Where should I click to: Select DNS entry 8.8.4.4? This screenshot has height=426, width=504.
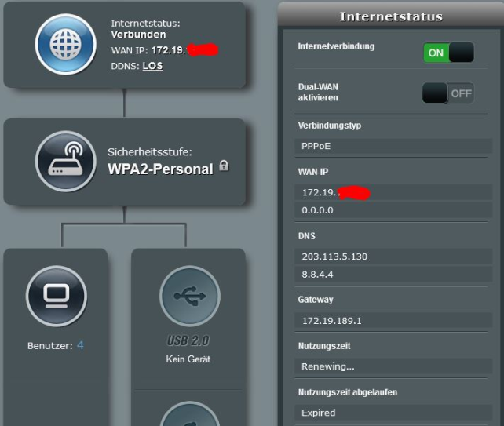pyautogui.click(x=393, y=275)
